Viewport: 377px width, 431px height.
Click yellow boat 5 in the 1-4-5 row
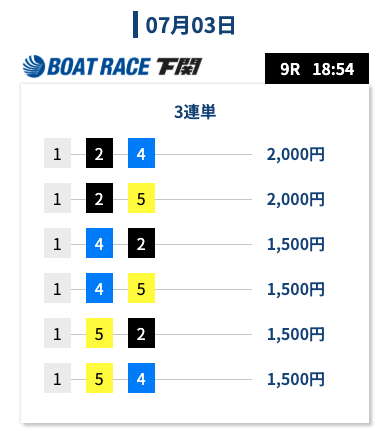coord(141,288)
